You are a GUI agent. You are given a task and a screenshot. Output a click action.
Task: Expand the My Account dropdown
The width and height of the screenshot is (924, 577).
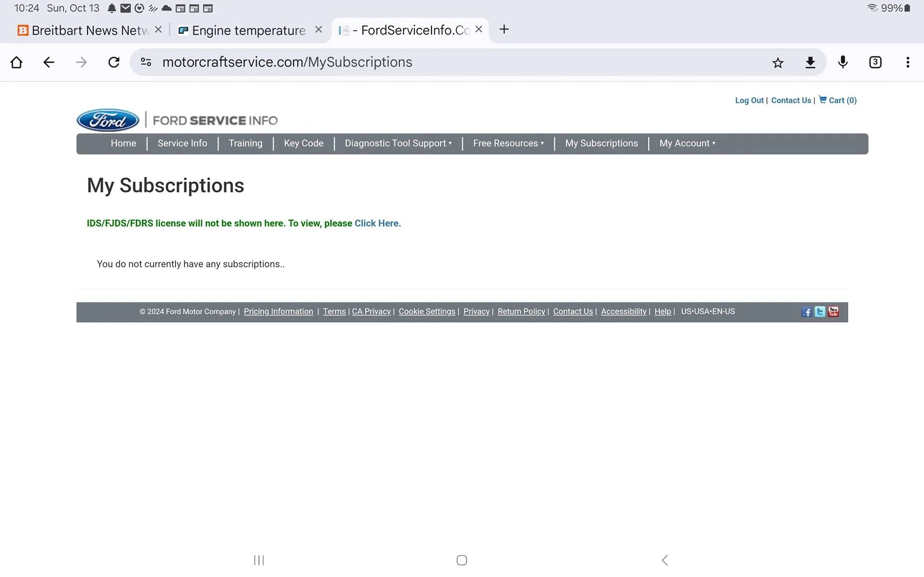687,143
